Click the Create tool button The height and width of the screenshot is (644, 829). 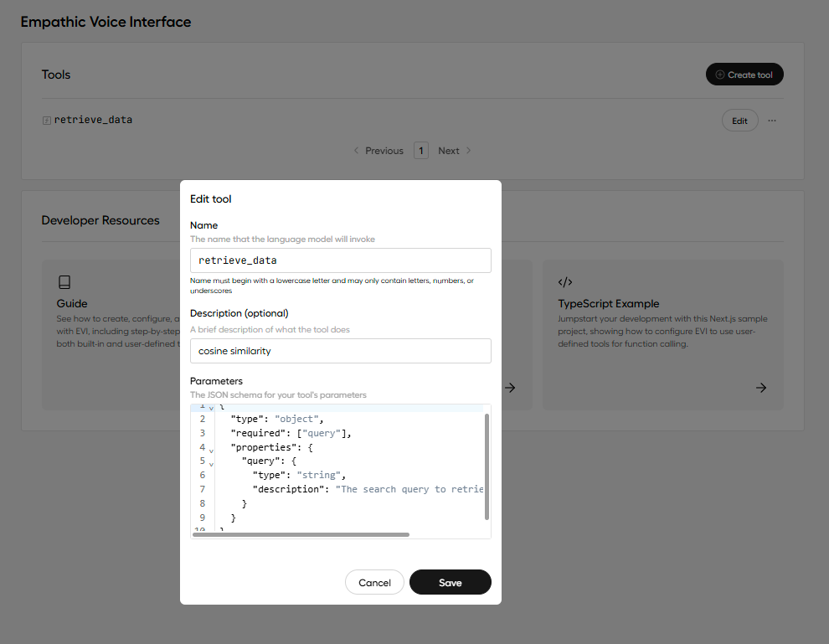coord(744,75)
